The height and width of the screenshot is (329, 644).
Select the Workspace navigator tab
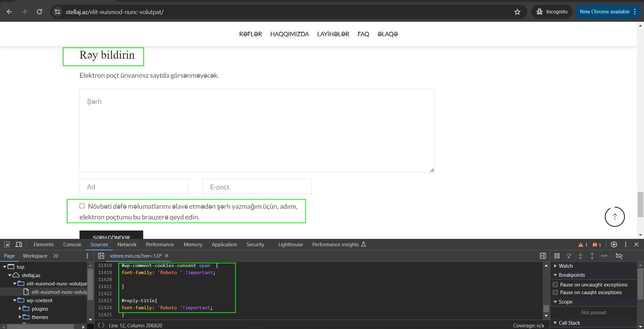[35, 256]
